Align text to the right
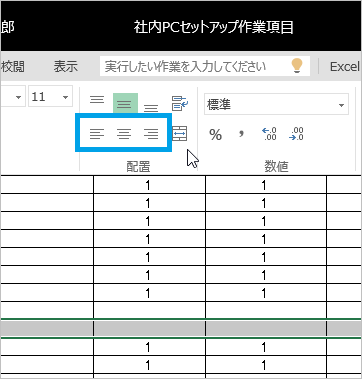The height and width of the screenshot is (379, 362). point(151,134)
